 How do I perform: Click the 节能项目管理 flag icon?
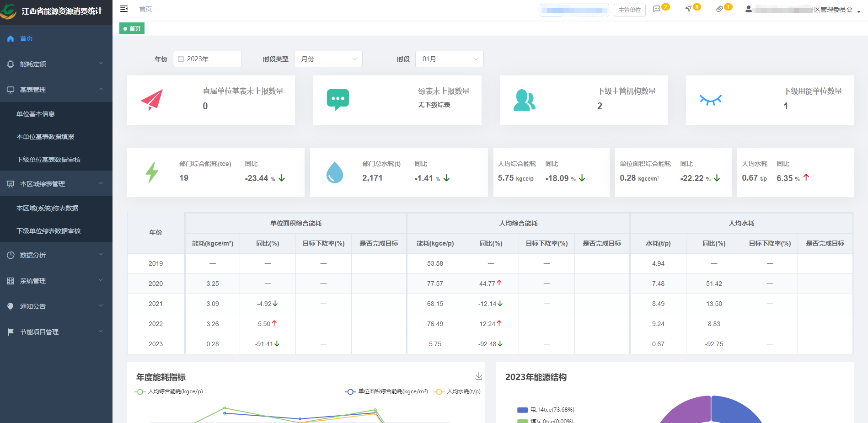click(11, 332)
